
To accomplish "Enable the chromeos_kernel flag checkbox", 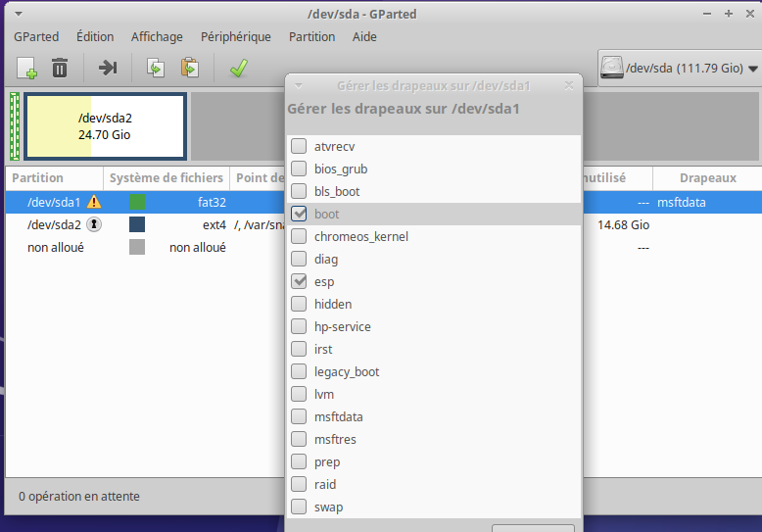I will coord(299,236).
